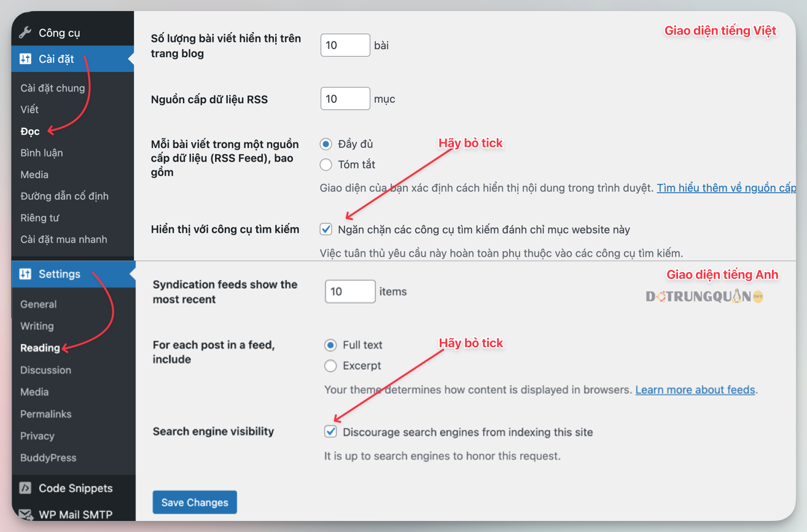The image size is (807, 532).
Task: Open Cài đặt mua nhanh
Action: pos(64,240)
